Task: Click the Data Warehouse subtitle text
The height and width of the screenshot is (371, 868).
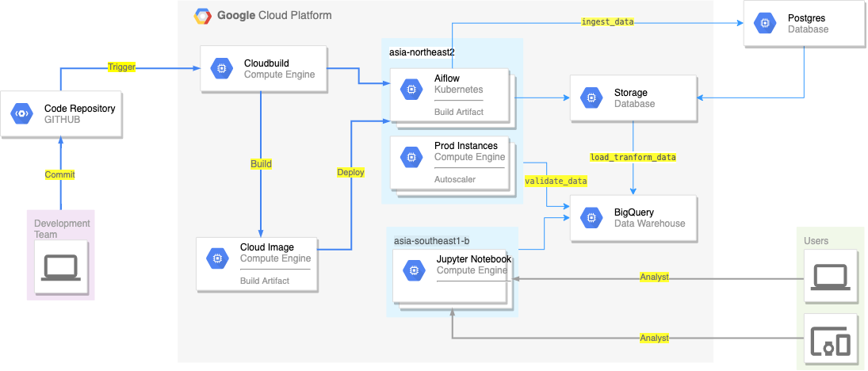Action: [650, 224]
